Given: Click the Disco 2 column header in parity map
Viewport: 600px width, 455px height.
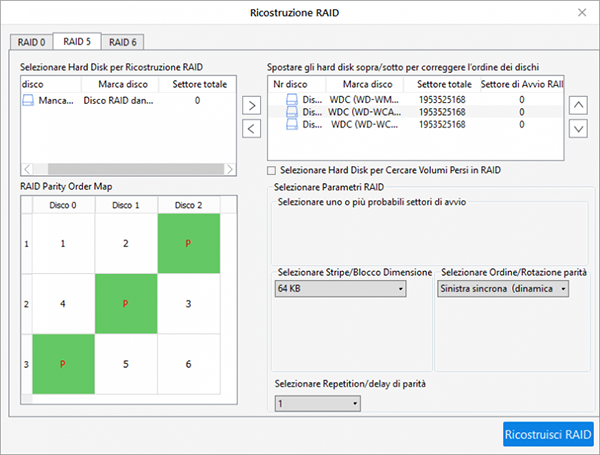Looking at the screenshot, I should click(189, 205).
